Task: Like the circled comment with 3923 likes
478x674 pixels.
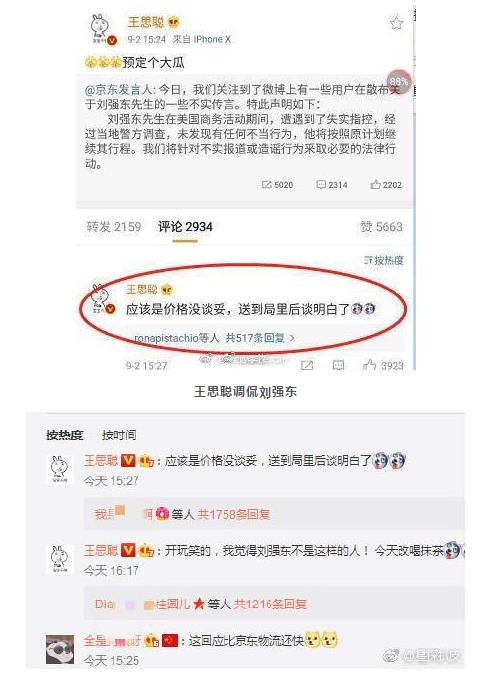Action: (x=383, y=365)
